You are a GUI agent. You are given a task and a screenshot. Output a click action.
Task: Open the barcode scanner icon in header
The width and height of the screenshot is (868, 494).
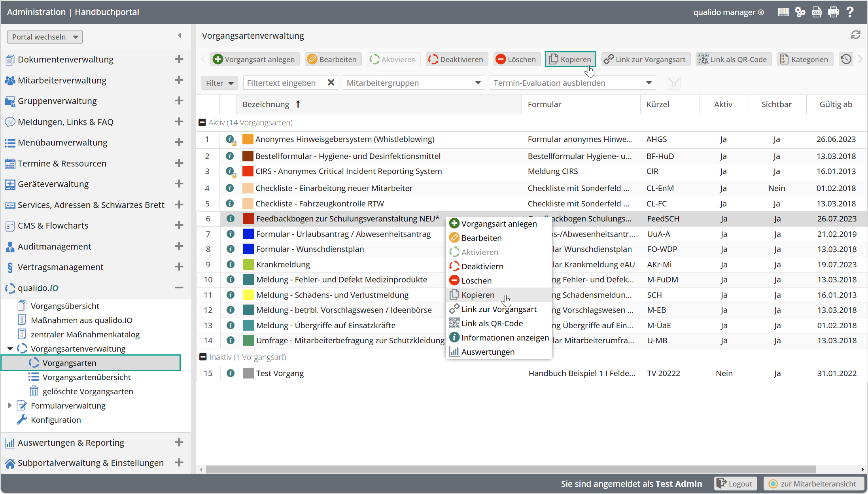point(783,12)
